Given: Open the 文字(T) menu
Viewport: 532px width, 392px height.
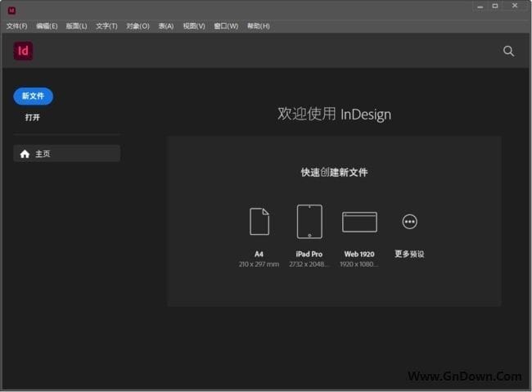Looking at the screenshot, I should pyautogui.click(x=106, y=26).
